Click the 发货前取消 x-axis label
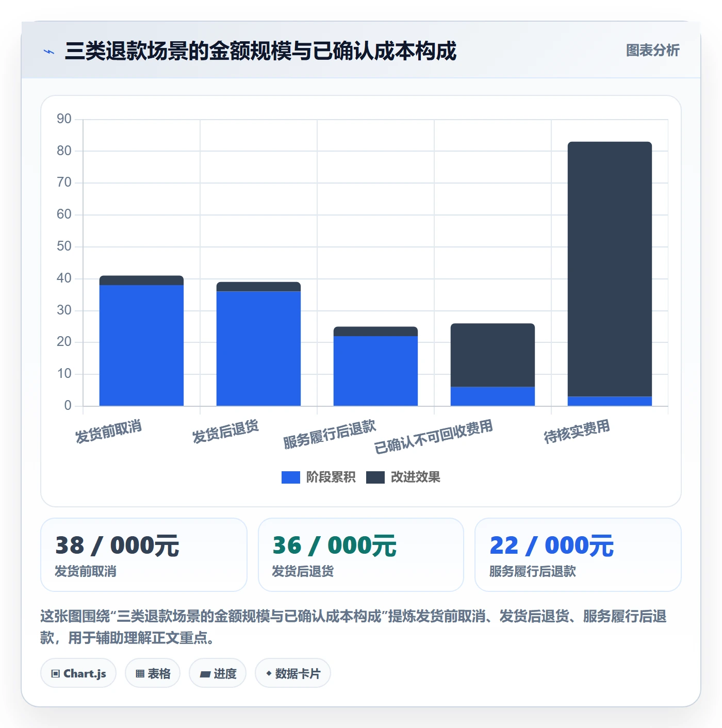722x728 pixels. click(109, 432)
